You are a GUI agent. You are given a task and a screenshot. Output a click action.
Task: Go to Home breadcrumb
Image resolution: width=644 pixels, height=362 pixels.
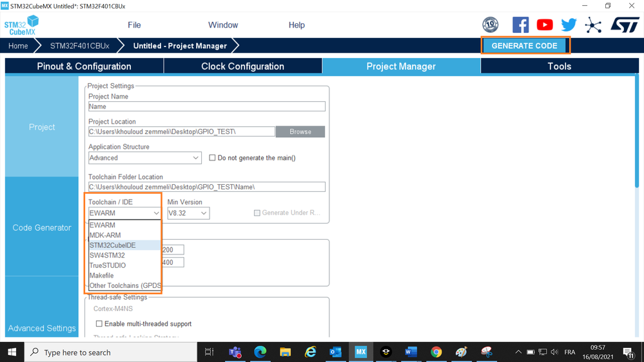pos(18,46)
